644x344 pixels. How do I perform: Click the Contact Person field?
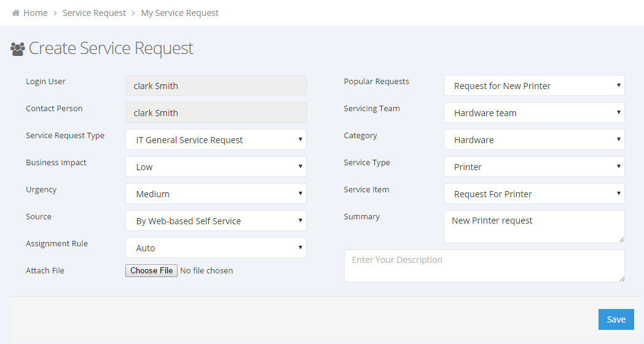[216, 112]
